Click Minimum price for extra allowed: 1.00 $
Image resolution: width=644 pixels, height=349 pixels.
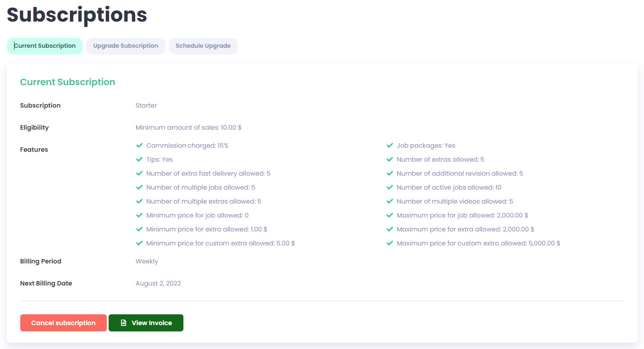click(x=207, y=229)
